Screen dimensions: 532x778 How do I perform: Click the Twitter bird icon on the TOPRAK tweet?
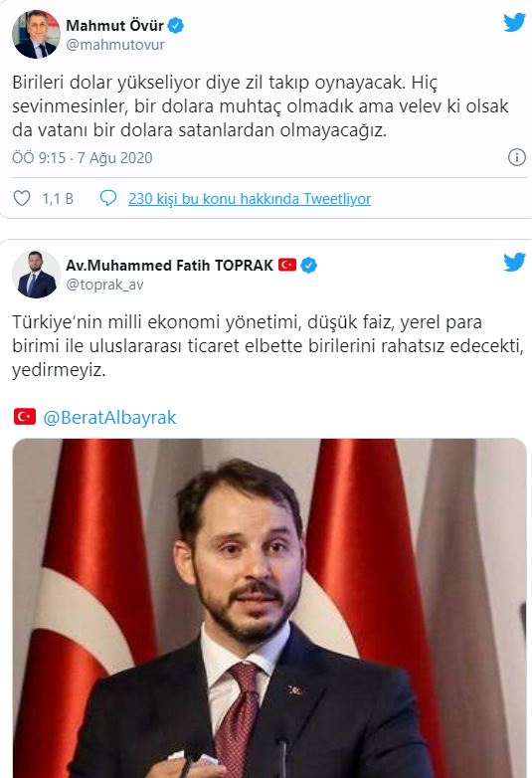(x=514, y=262)
